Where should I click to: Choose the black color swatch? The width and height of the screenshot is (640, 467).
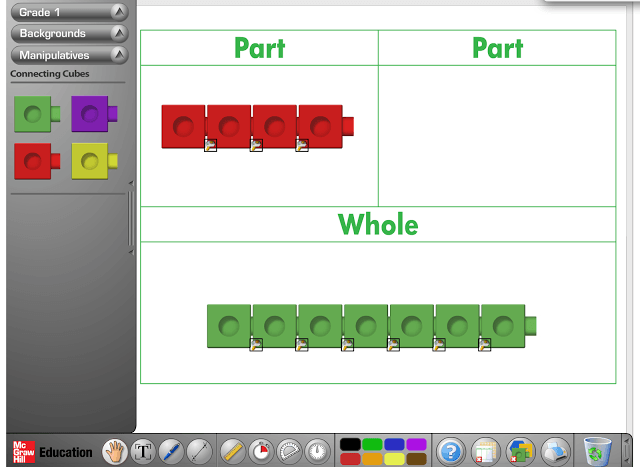pyautogui.click(x=350, y=444)
